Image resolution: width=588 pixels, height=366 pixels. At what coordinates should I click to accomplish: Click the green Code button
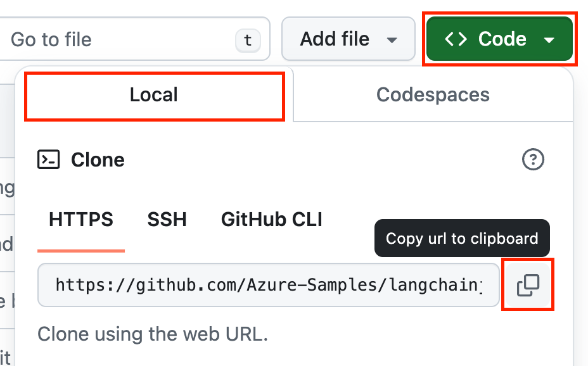(x=500, y=39)
